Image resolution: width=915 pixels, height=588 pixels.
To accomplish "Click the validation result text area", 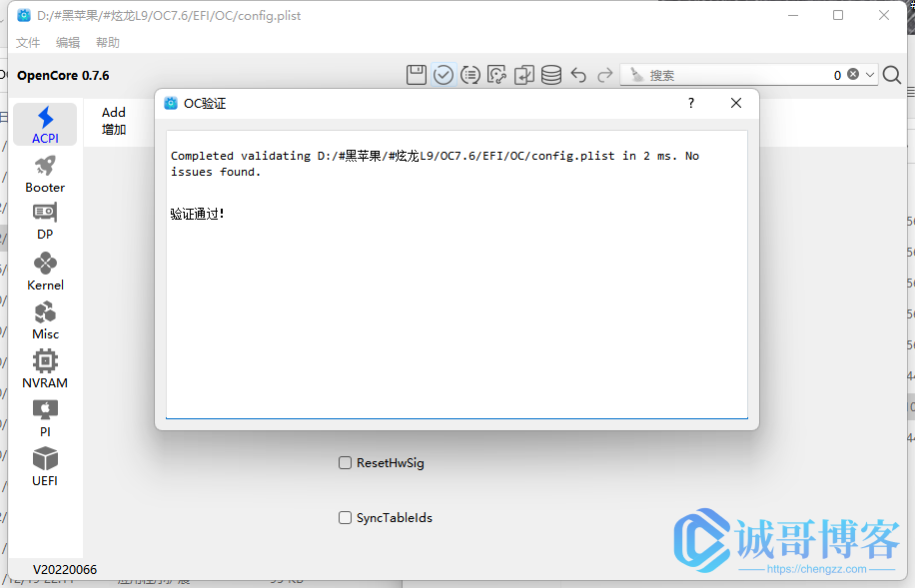I will [457, 275].
